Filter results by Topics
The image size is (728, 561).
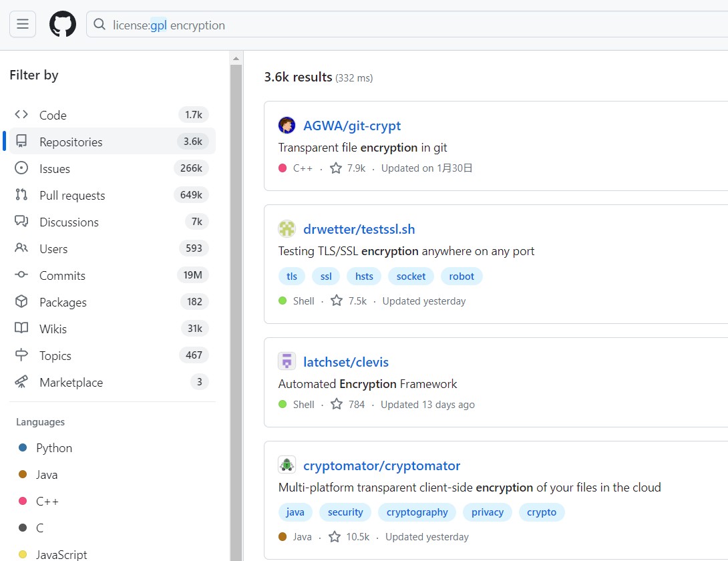112,355
